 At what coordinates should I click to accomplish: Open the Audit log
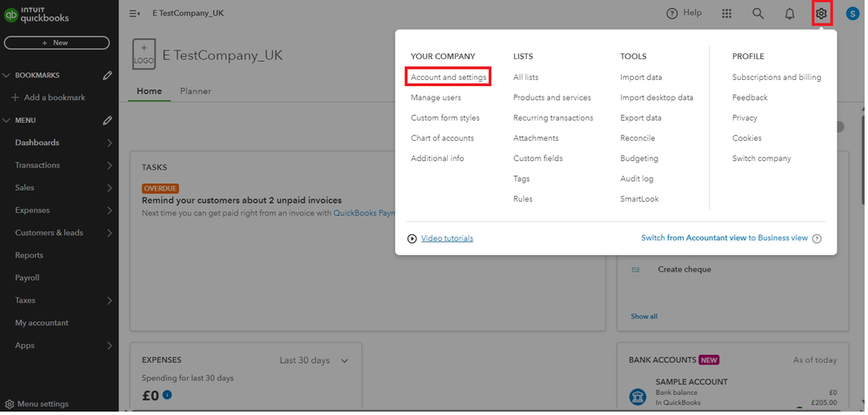(x=637, y=178)
